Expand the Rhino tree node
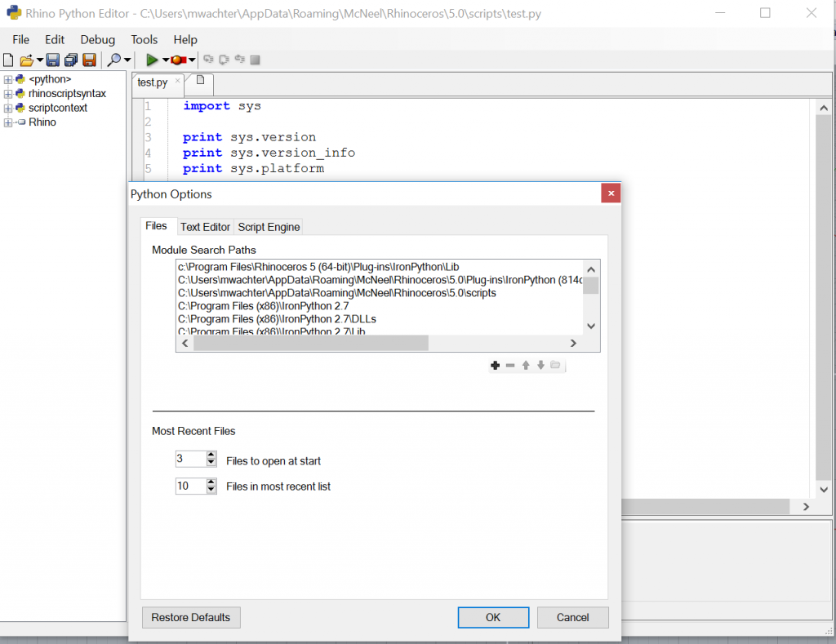This screenshot has width=836, height=644. 7,122
